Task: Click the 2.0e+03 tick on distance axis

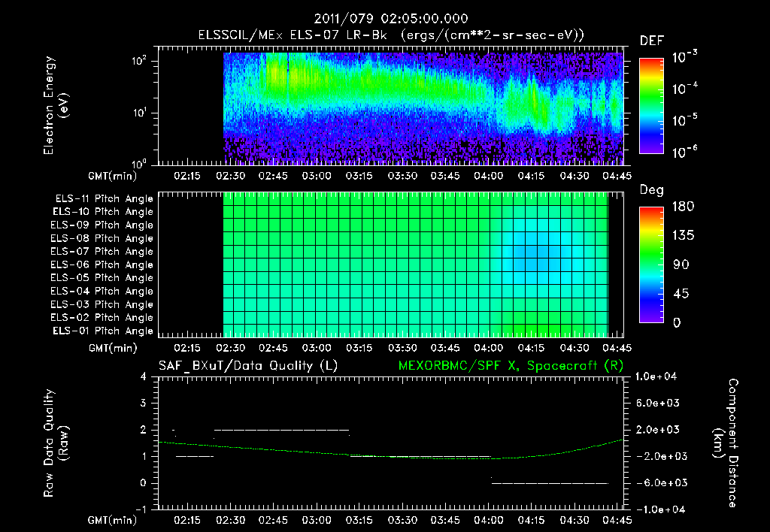Action: [657, 430]
